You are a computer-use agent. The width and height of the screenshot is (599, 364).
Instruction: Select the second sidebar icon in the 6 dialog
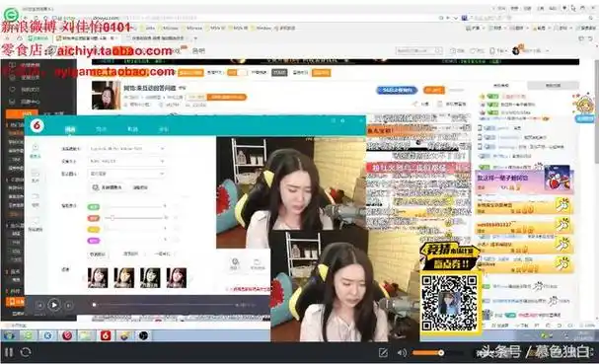[36, 176]
